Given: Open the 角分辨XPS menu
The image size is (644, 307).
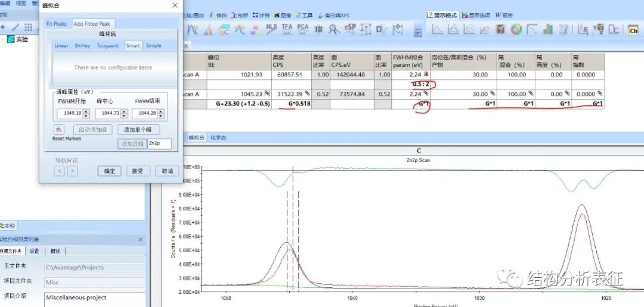Looking at the screenshot, I should 333,15.
